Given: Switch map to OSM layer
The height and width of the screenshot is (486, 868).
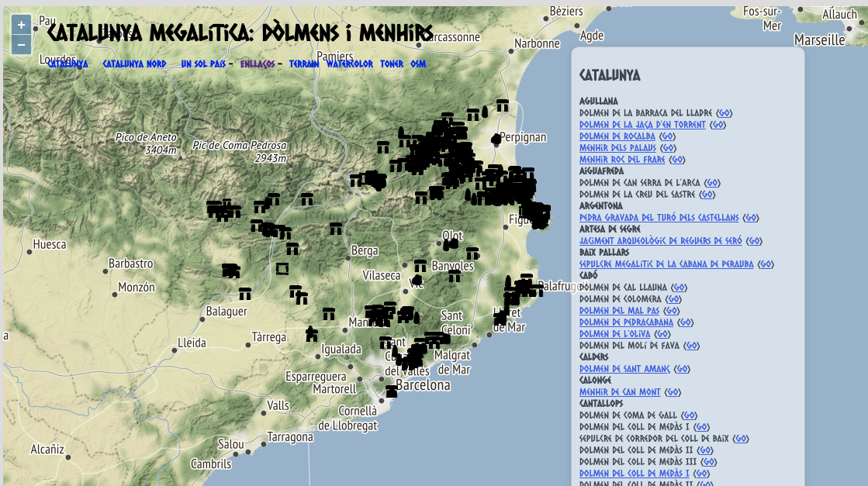Looking at the screenshot, I should pyautogui.click(x=418, y=64).
